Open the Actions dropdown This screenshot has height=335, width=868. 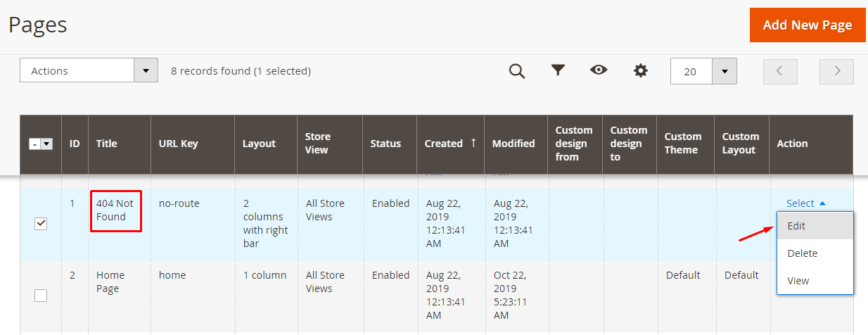[89, 70]
